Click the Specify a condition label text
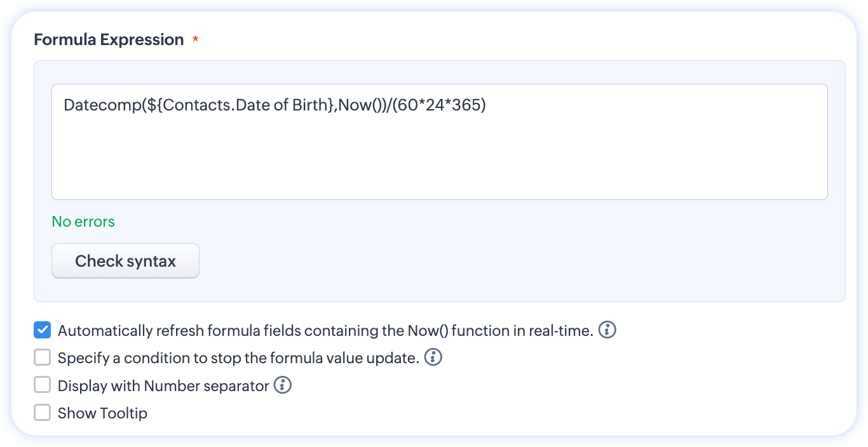Image resolution: width=868 pixels, height=447 pixels. point(238,358)
